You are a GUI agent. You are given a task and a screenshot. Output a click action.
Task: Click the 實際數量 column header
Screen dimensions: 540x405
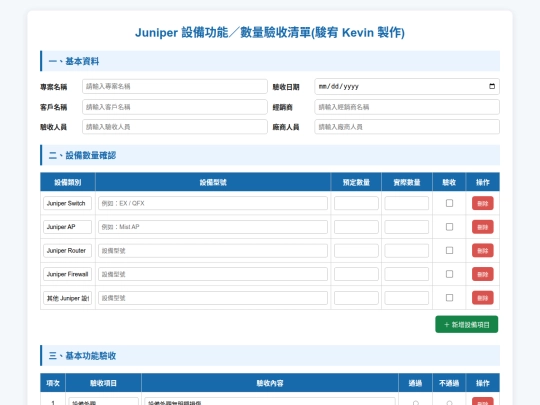tap(407, 182)
